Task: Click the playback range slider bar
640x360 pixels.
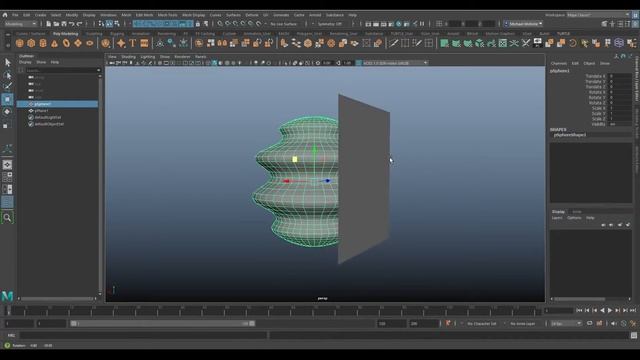Action: click(x=162, y=323)
